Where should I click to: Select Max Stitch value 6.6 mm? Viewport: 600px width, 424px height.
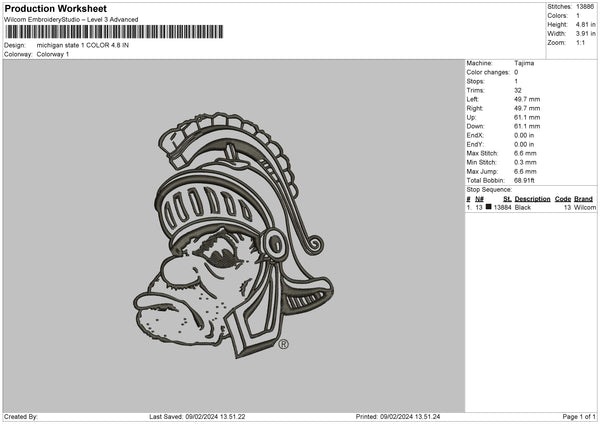(525, 153)
